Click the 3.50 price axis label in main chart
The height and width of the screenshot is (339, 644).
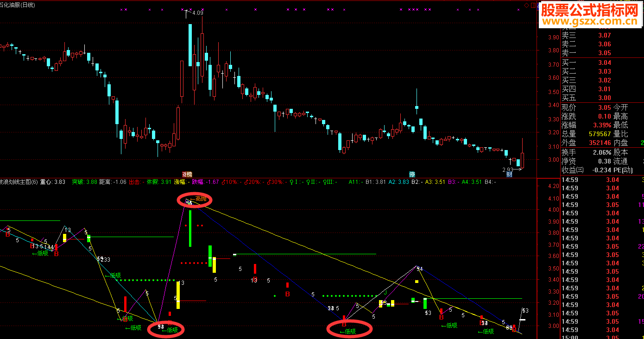pyautogui.click(x=553, y=92)
